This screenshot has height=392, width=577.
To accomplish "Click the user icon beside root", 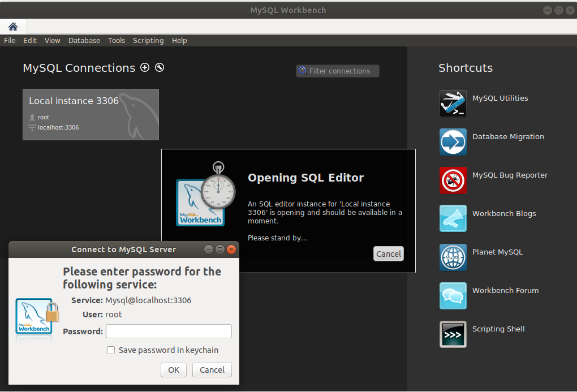I will [32, 117].
